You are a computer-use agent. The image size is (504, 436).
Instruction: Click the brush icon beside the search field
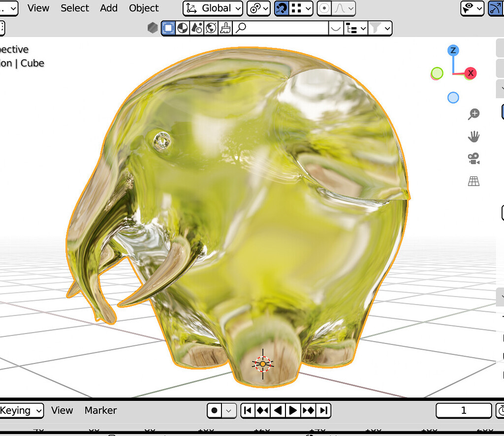coord(225,28)
